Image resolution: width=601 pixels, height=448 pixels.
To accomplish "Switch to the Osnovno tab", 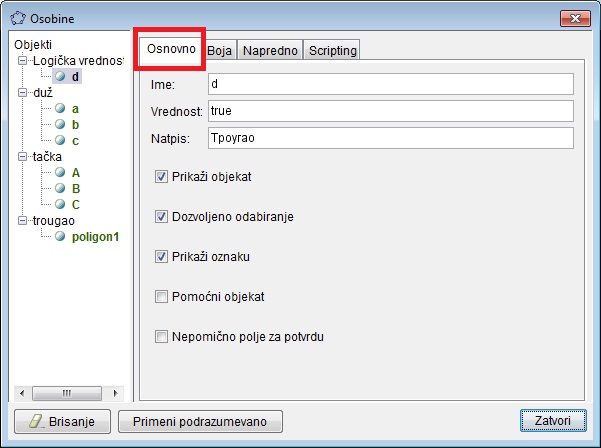I will (x=171, y=49).
